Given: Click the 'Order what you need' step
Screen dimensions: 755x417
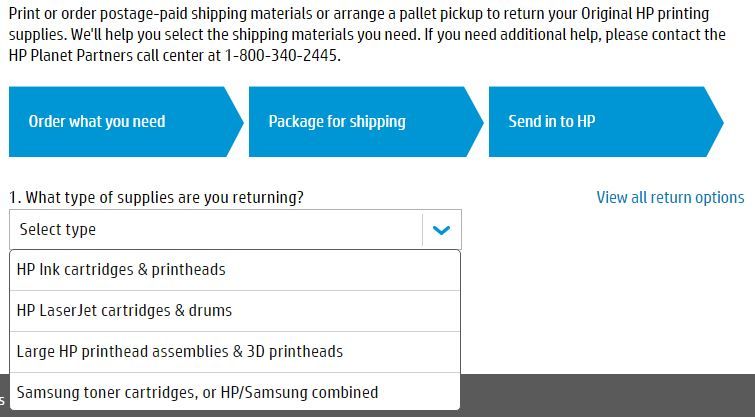Looking at the screenshot, I should click(97, 122).
